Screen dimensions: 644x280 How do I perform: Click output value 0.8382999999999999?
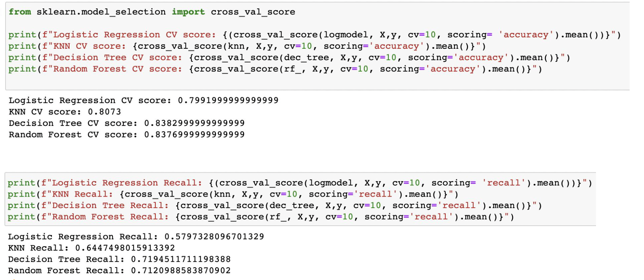click(x=194, y=123)
